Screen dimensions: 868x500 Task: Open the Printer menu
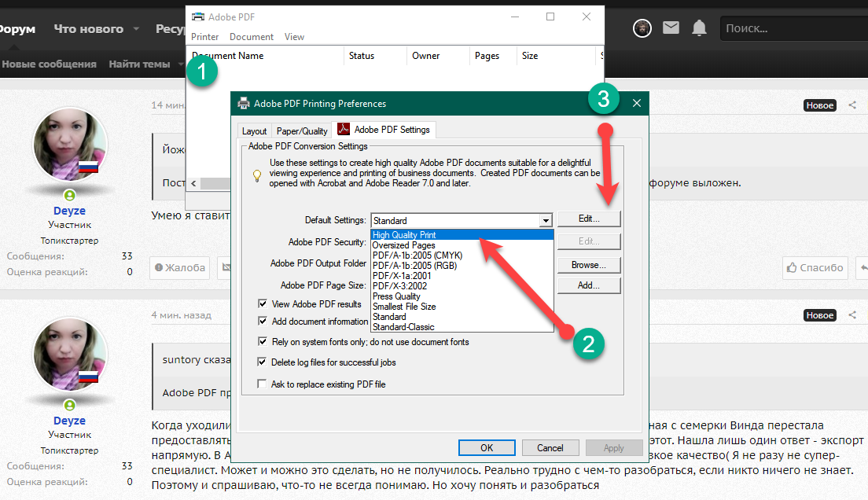(205, 36)
